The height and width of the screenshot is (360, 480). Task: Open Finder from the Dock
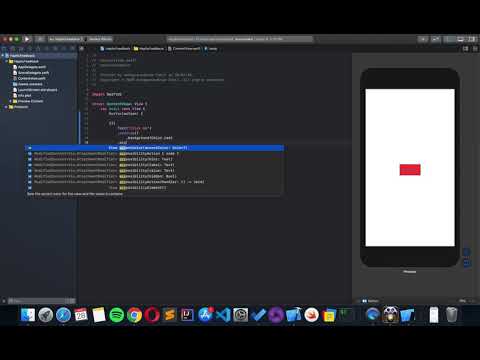(x=27, y=315)
